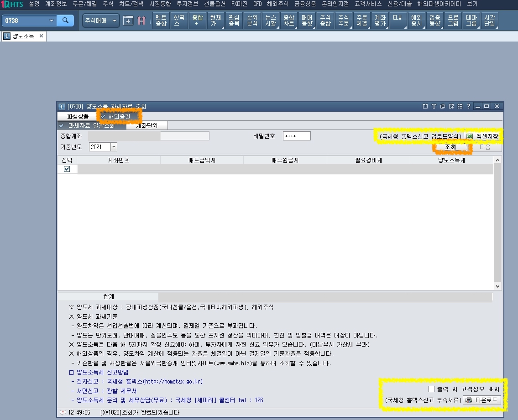Screen dimensions: 518x420
Task: Click the 조회 query button
Action: (450, 147)
